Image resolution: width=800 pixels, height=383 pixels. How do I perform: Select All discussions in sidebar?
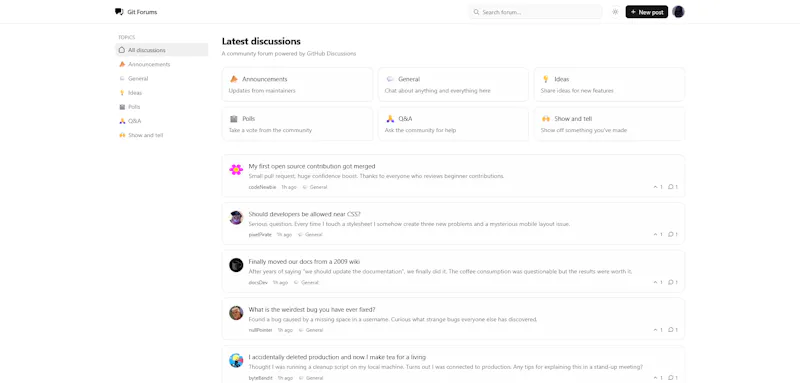pyautogui.click(x=162, y=50)
